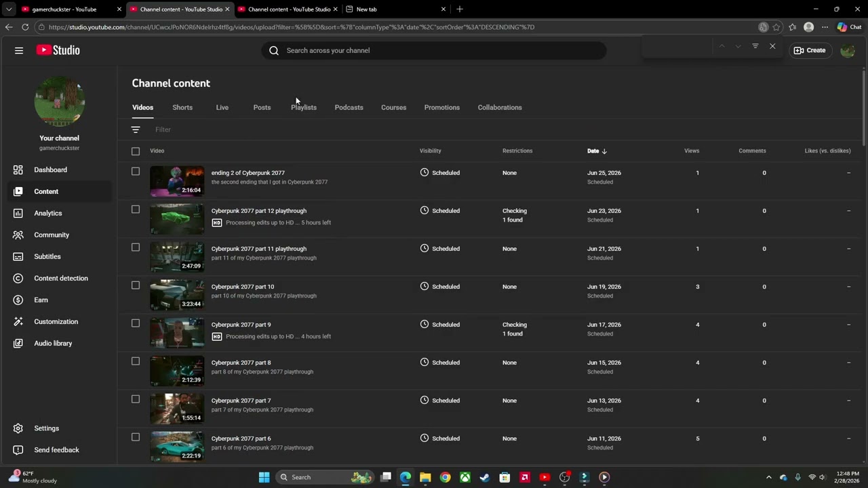The width and height of the screenshot is (868, 488).
Task: Click the Create button
Action: click(x=810, y=50)
